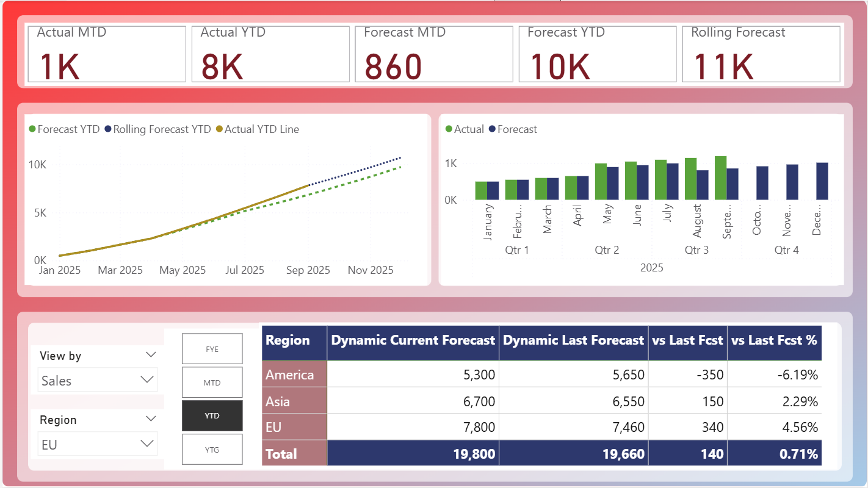Image resolution: width=868 pixels, height=488 pixels.
Task: Click the Qtr 3 axis label
Action: 696,250
